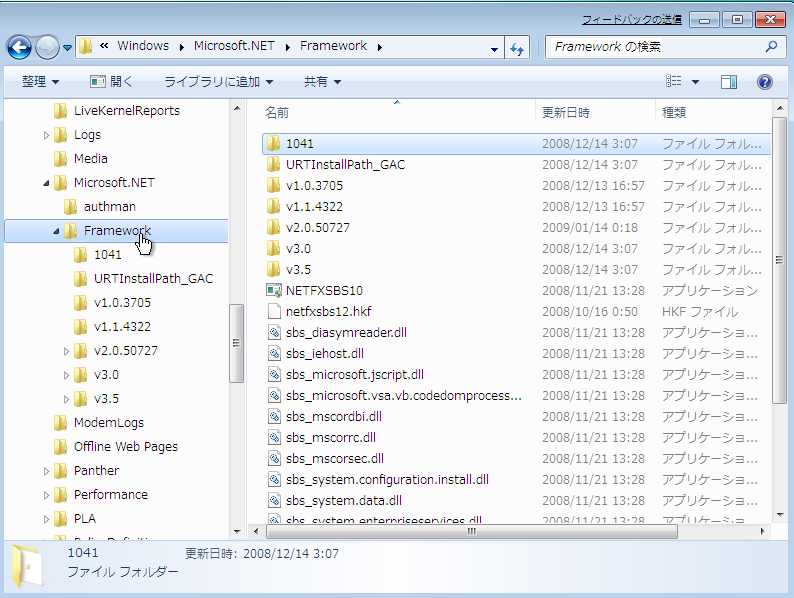
Task: Click the Back navigation arrow button
Action: [x=19, y=48]
